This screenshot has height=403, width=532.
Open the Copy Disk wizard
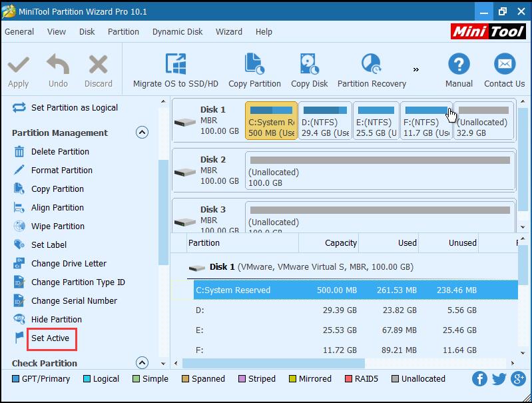309,71
